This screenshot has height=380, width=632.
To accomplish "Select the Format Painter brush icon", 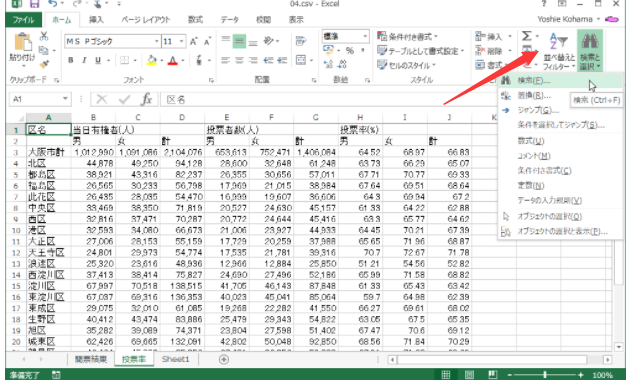I will click(x=44, y=64).
